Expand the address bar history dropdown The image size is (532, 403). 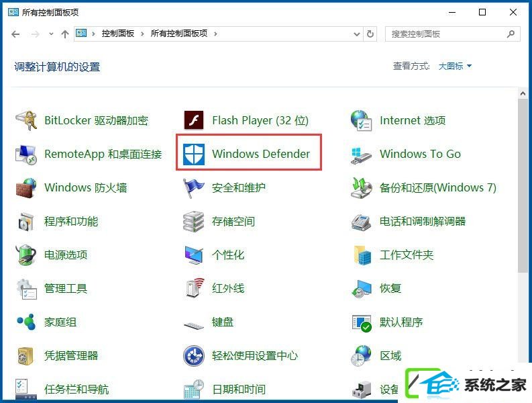[357, 34]
